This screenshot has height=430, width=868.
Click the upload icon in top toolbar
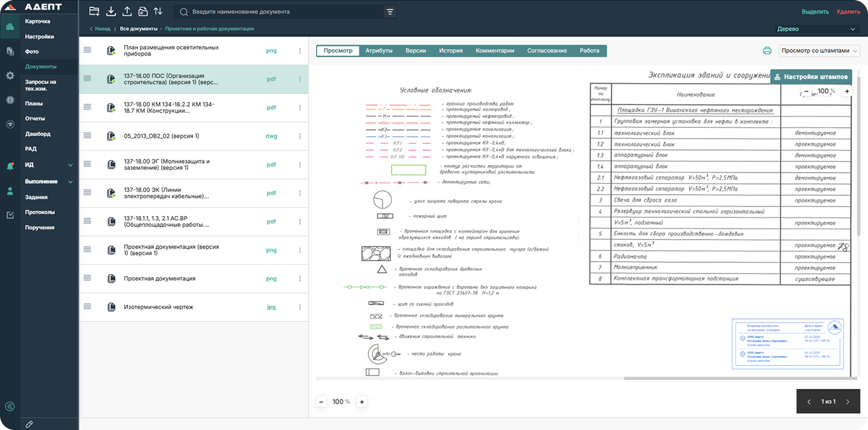click(127, 11)
